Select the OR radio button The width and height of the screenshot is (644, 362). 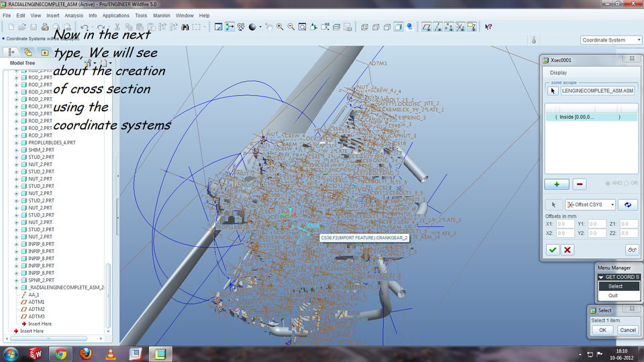point(627,184)
